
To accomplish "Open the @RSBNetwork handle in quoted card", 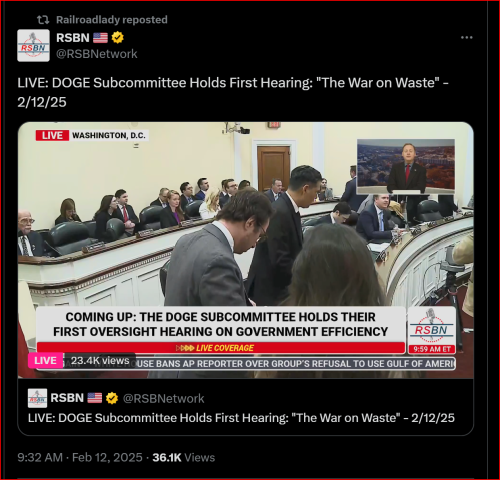I will pos(163,398).
